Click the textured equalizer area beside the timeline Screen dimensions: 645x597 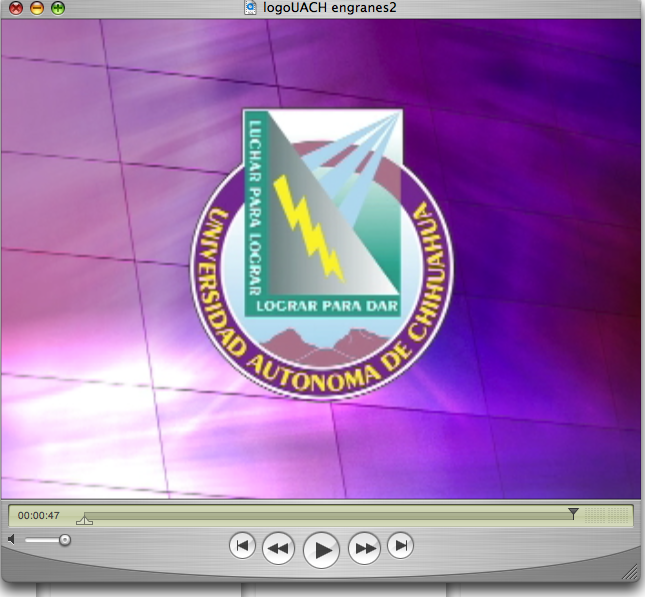point(607,515)
